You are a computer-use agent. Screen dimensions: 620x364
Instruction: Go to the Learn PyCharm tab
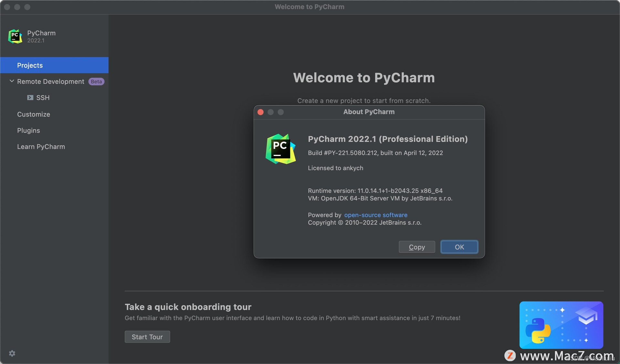41,147
